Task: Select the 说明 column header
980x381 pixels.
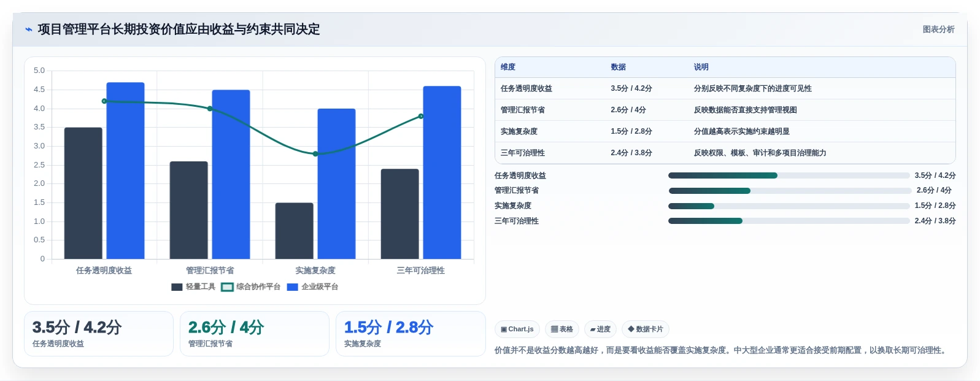Action: pyautogui.click(x=701, y=67)
